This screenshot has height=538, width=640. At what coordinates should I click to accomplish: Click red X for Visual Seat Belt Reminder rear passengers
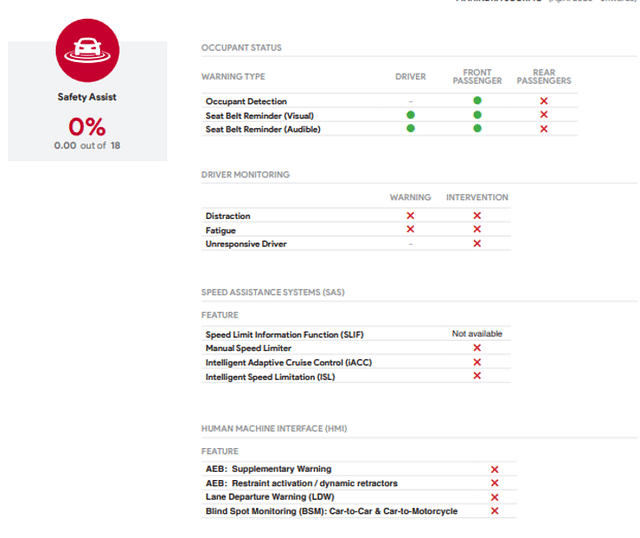(544, 115)
